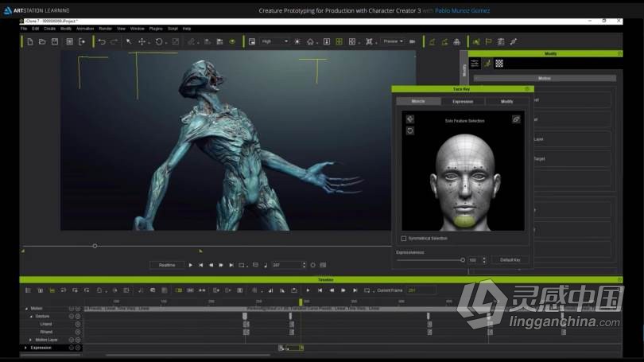The width and height of the screenshot is (644, 362).
Task: Switch to the Modify tab in Face Key
Action: (x=506, y=101)
